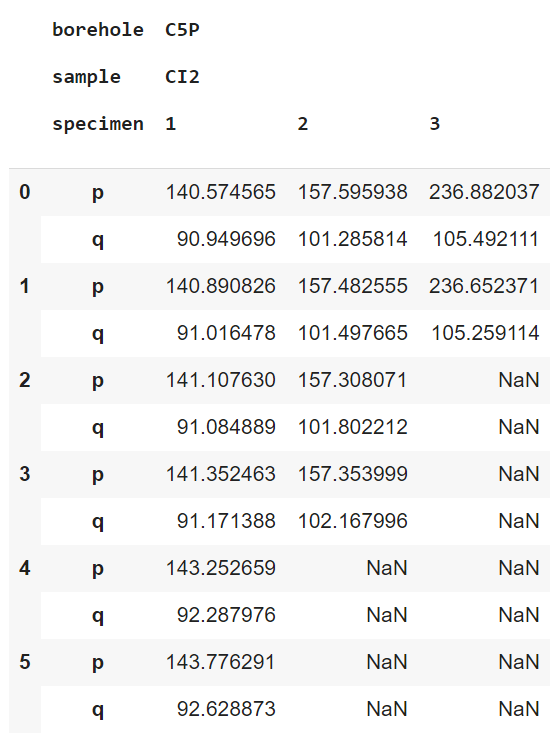Select the 'p' label in row 0
Viewport: 553px width, 742px height.
(x=98, y=194)
